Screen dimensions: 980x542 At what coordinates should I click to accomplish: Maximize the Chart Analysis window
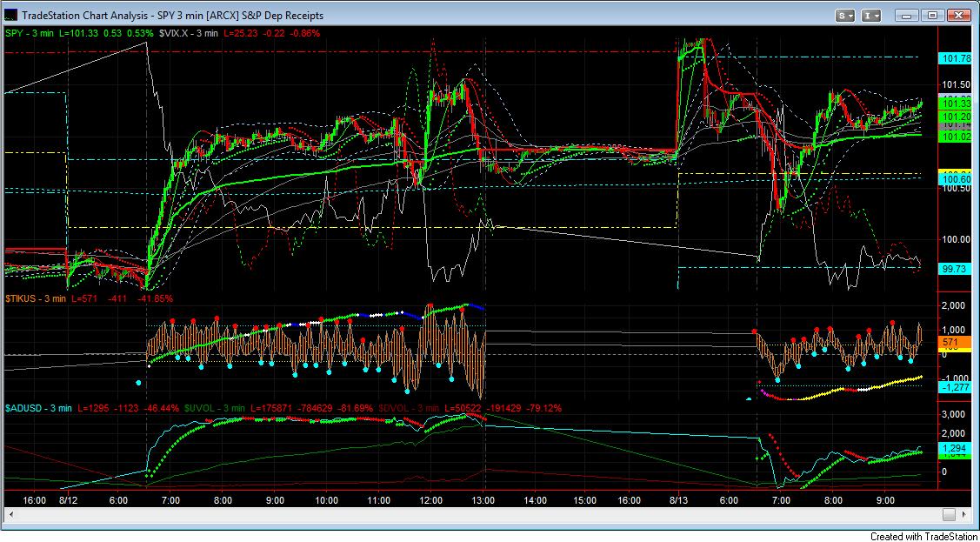point(932,15)
